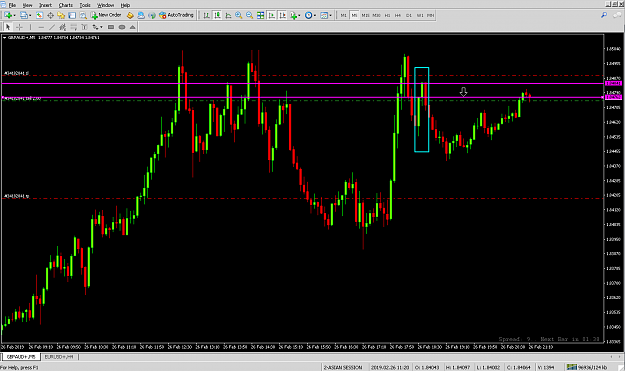Open the Tools menu
This screenshot has height=371, width=625.
click(85, 5)
